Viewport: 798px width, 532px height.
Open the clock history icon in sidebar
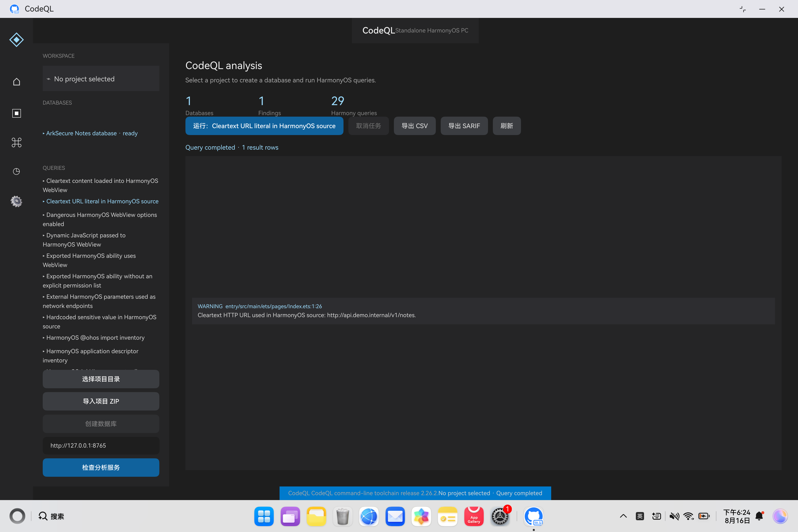point(16,171)
